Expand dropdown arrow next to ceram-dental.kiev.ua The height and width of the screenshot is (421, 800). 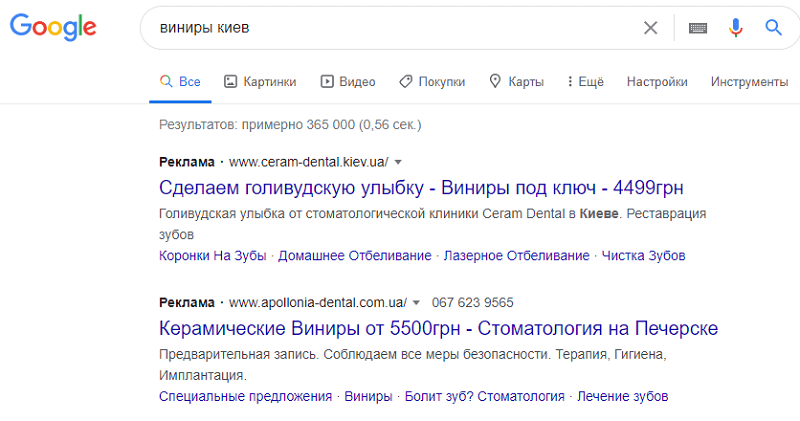pos(398,162)
